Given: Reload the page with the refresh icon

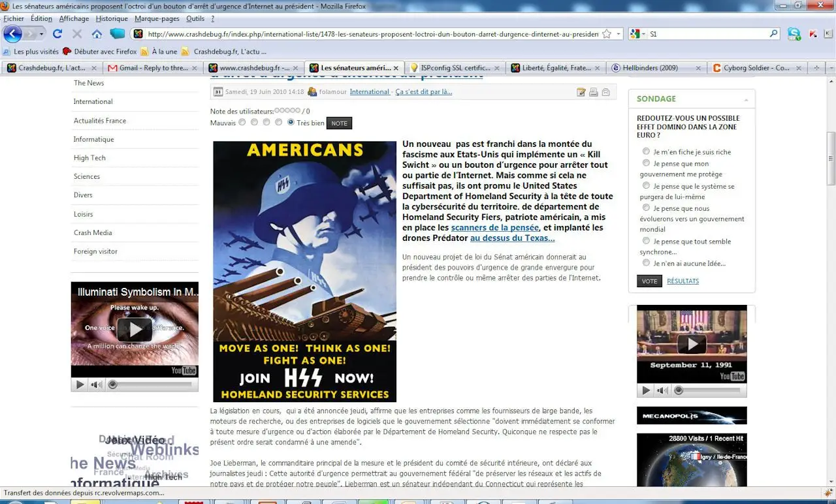Looking at the screenshot, I should point(57,34).
